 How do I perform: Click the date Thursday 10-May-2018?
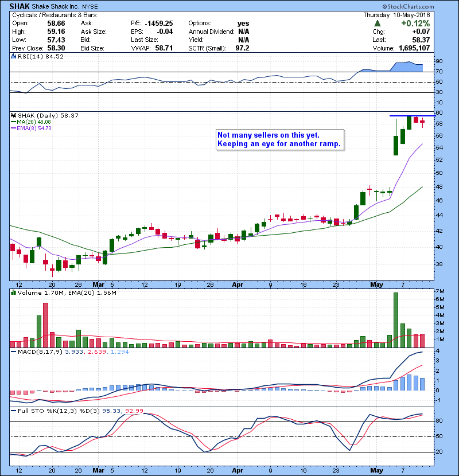click(x=396, y=15)
